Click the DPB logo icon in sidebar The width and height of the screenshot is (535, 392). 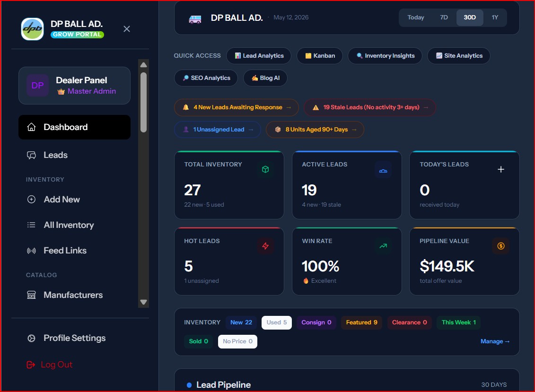(x=33, y=29)
